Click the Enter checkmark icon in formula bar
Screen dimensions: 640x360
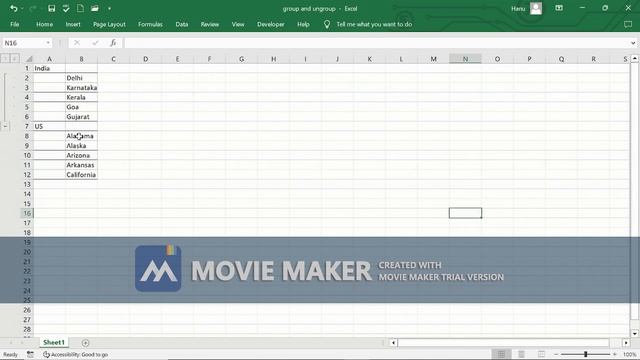(95, 43)
